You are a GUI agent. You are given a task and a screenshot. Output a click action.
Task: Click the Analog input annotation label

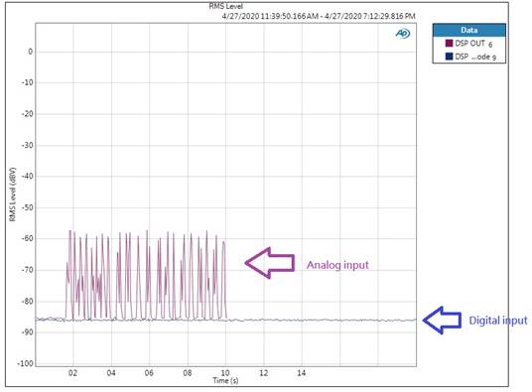337,265
